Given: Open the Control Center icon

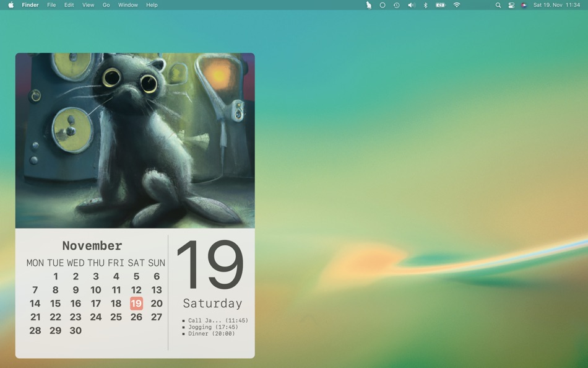Looking at the screenshot, I should [x=511, y=5].
